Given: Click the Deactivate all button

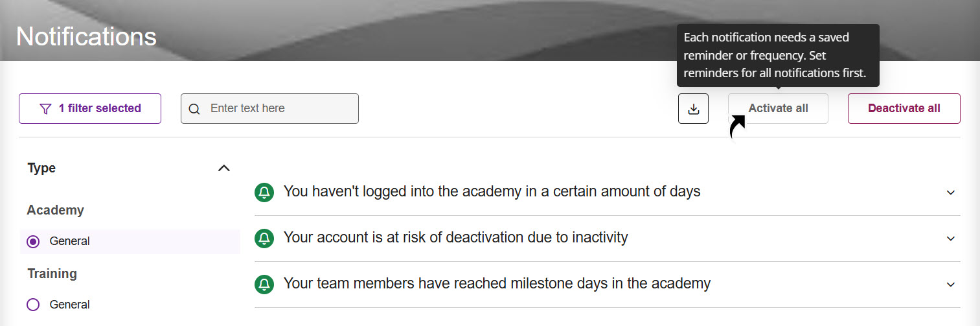Looking at the screenshot, I should [x=904, y=109].
